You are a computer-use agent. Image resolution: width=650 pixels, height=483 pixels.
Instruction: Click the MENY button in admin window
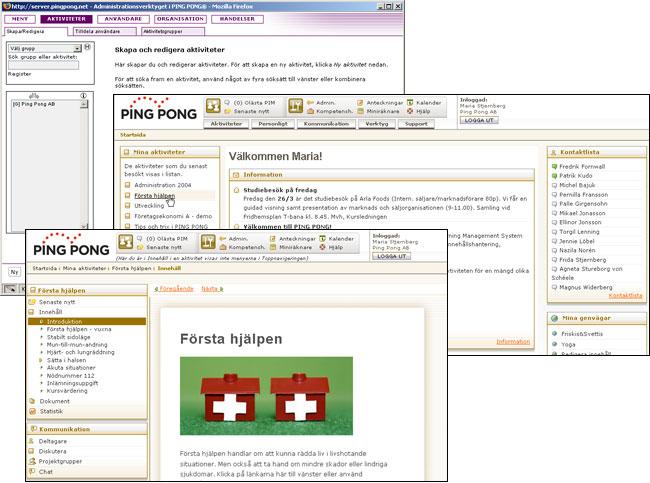[x=19, y=19]
